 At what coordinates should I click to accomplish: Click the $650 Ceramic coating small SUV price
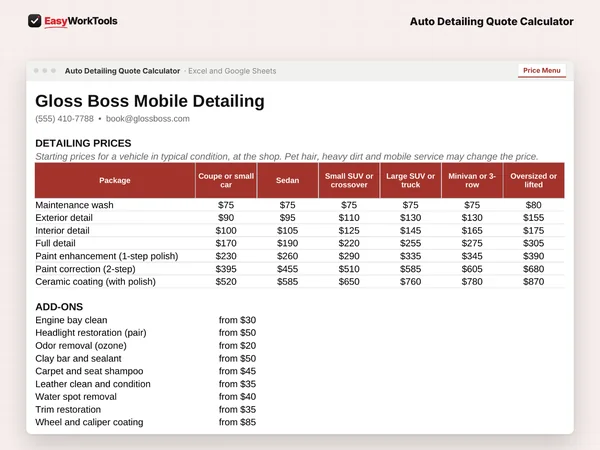pos(349,282)
